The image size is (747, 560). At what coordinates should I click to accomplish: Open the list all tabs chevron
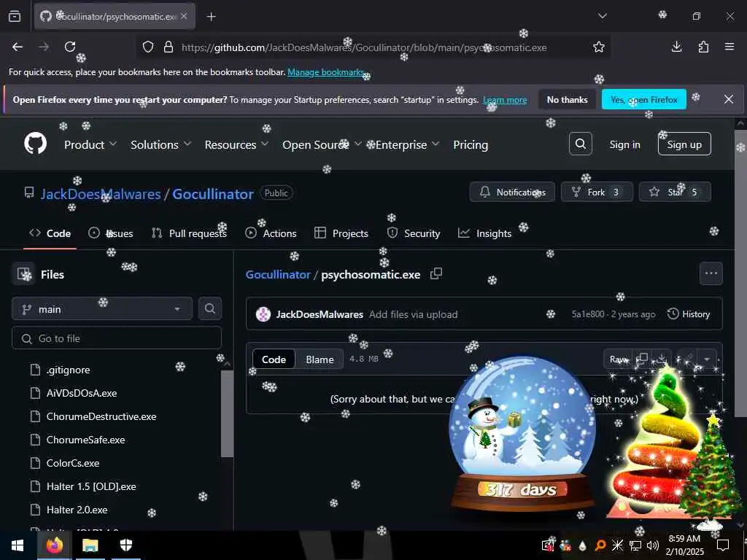tap(603, 16)
